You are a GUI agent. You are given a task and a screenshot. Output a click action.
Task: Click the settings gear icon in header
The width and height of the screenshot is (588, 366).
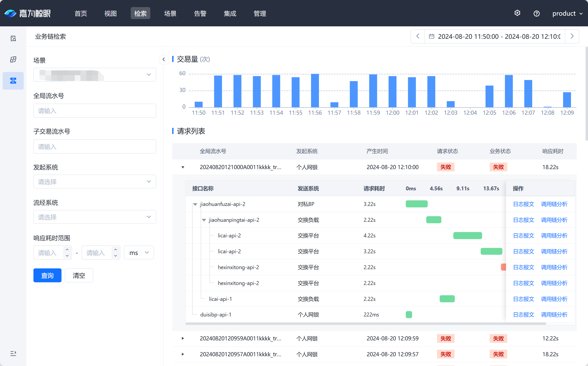pyautogui.click(x=517, y=13)
